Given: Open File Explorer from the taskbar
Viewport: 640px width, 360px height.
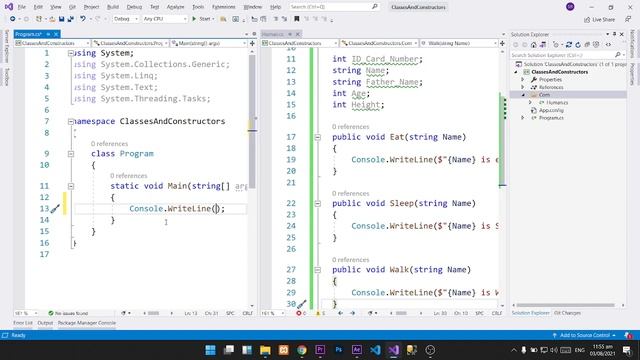Looking at the screenshot, I should [265, 350].
